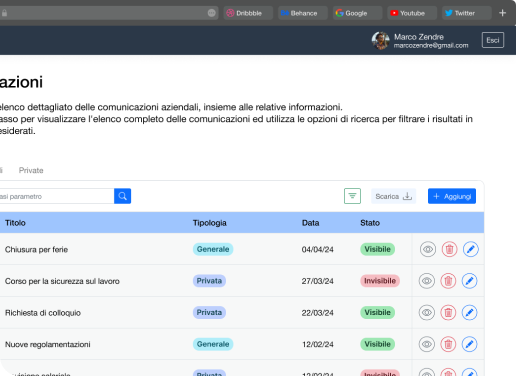Download list with Scarica button
516x376 pixels.
click(x=393, y=196)
